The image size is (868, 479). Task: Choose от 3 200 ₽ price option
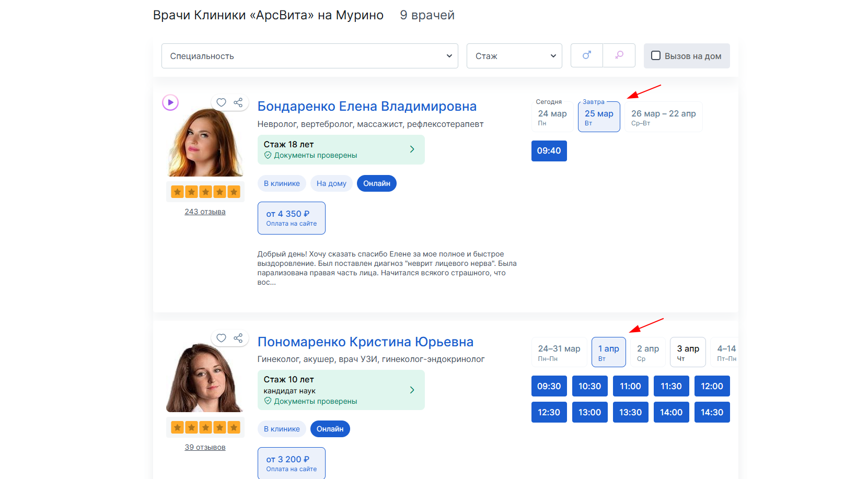(292, 463)
